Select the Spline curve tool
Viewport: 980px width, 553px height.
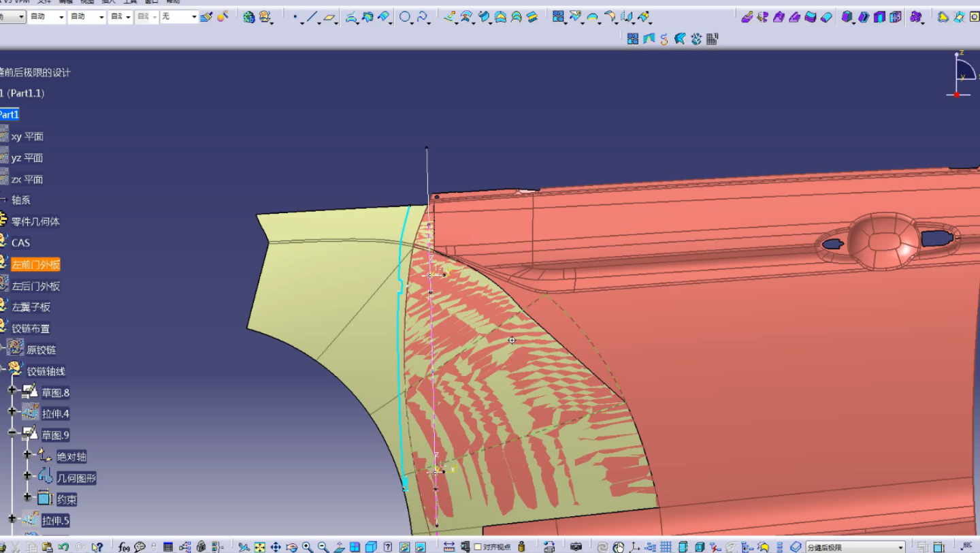(x=422, y=17)
